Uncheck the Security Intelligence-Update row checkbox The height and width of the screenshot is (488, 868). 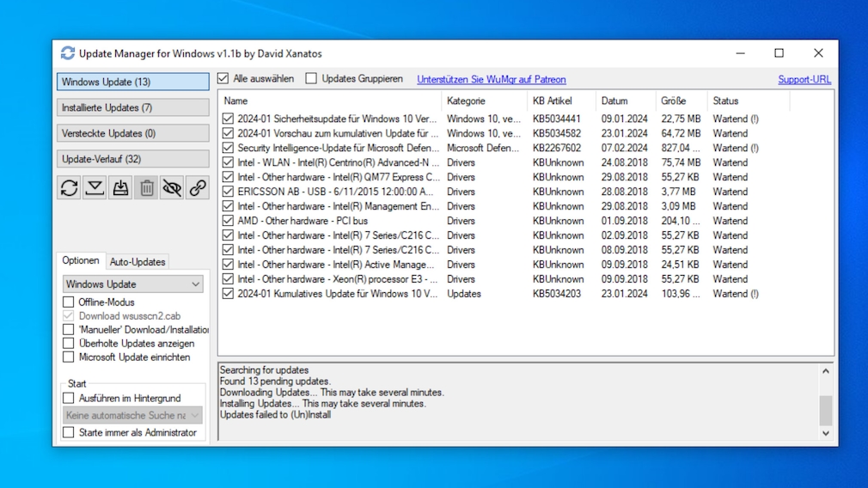[x=228, y=148]
